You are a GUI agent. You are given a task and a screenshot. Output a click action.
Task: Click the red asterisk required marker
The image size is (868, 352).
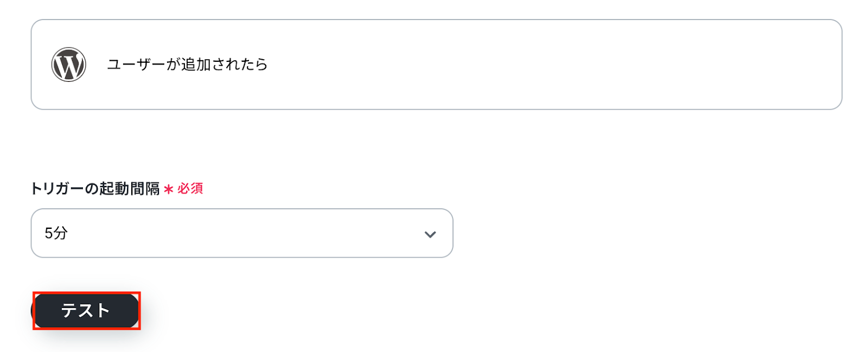tap(168, 189)
